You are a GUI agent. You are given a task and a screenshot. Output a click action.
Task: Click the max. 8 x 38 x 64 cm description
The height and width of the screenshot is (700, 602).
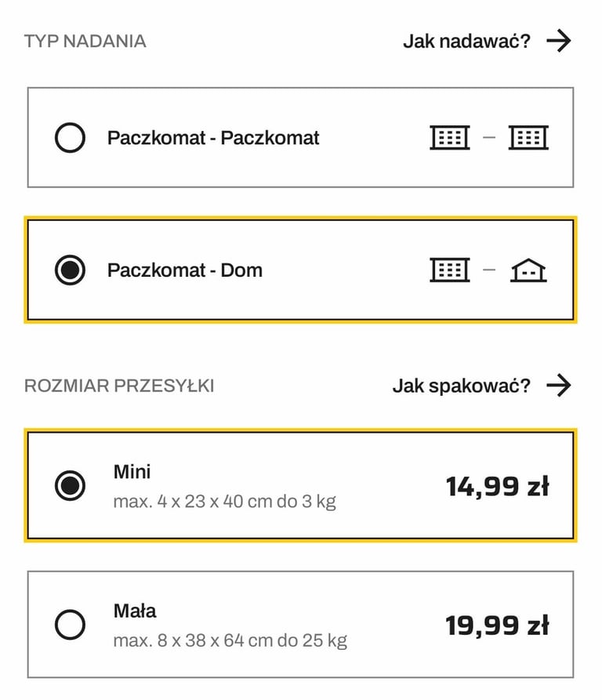(230, 640)
